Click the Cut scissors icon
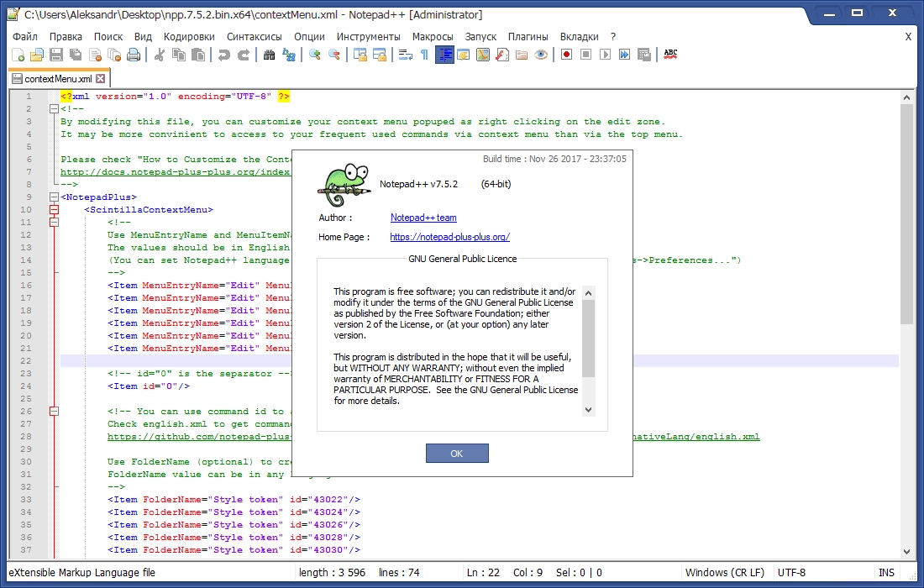This screenshot has height=588, width=924. pyautogui.click(x=159, y=55)
